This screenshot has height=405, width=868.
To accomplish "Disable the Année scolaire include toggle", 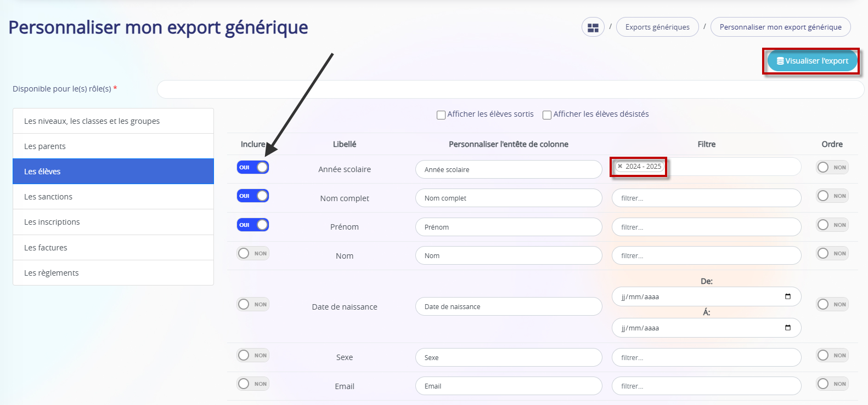I will pyautogui.click(x=253, y=167).
